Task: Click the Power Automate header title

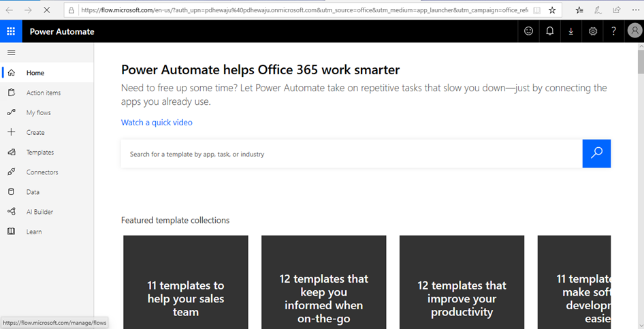Action: coord(62,31)
